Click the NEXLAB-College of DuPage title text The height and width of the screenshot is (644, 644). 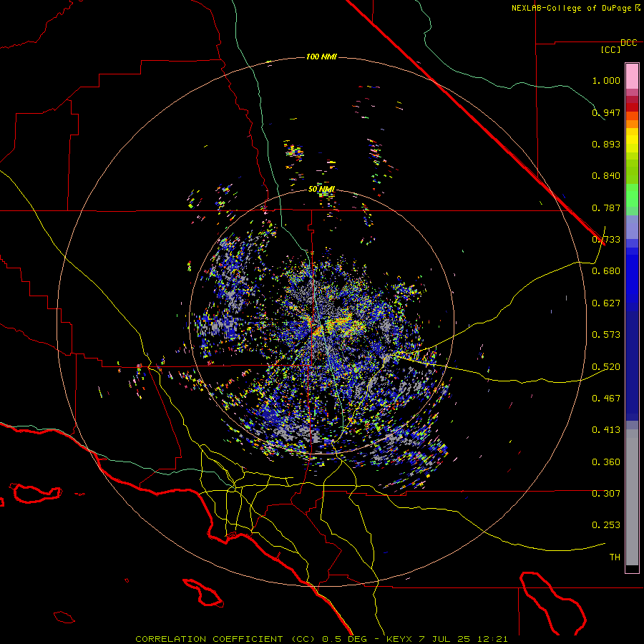click(x=572, y=8)
